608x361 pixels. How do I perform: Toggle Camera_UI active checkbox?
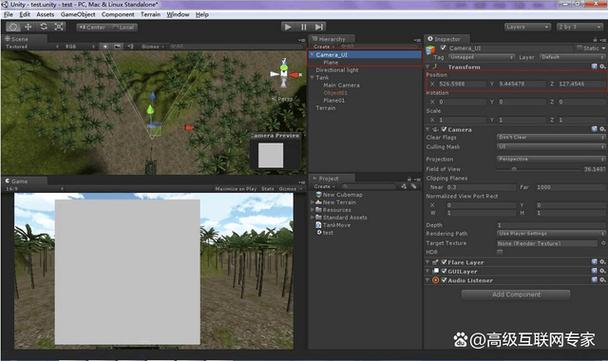click(443, 48)
